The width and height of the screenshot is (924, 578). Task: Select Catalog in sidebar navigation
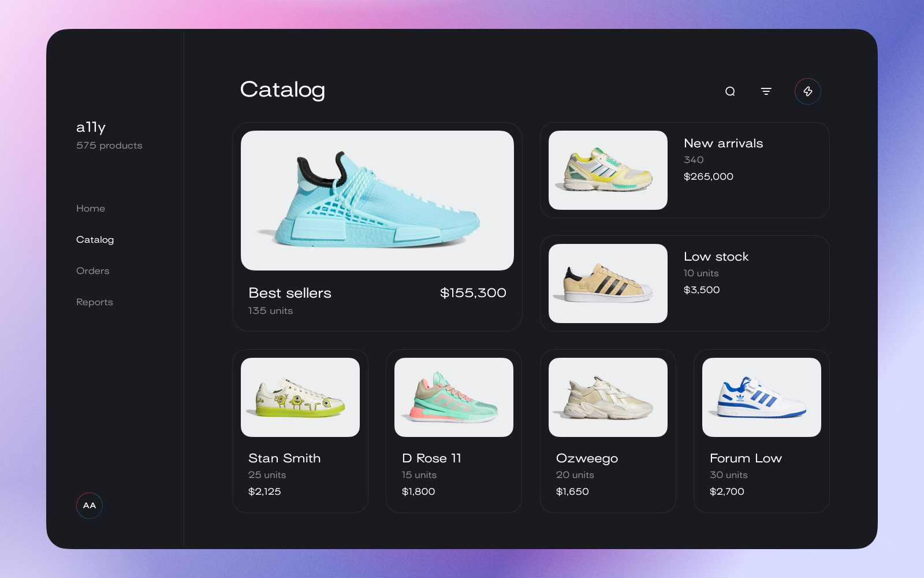point(95,240)
